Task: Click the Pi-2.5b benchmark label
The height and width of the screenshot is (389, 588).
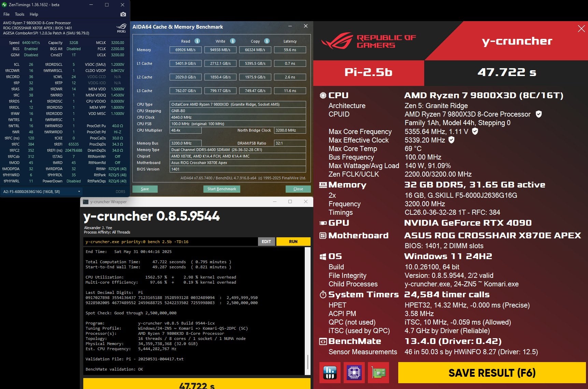Action: 369,72
